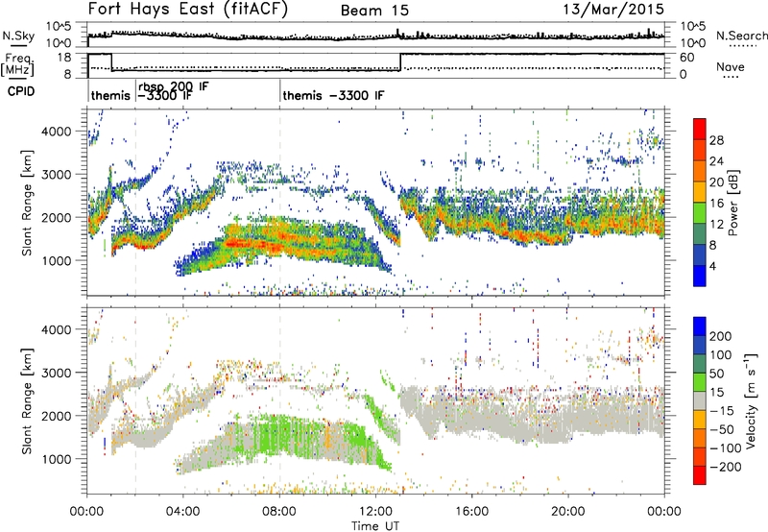Click the '4' power scale value
Image resolution: width=768 pixels, height=532 pixels.
(x=712, y=266)
